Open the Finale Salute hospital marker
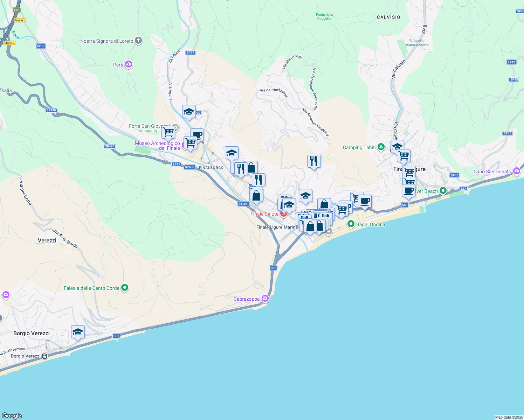This screenshot has height=420, width=524. click(284, 214)
